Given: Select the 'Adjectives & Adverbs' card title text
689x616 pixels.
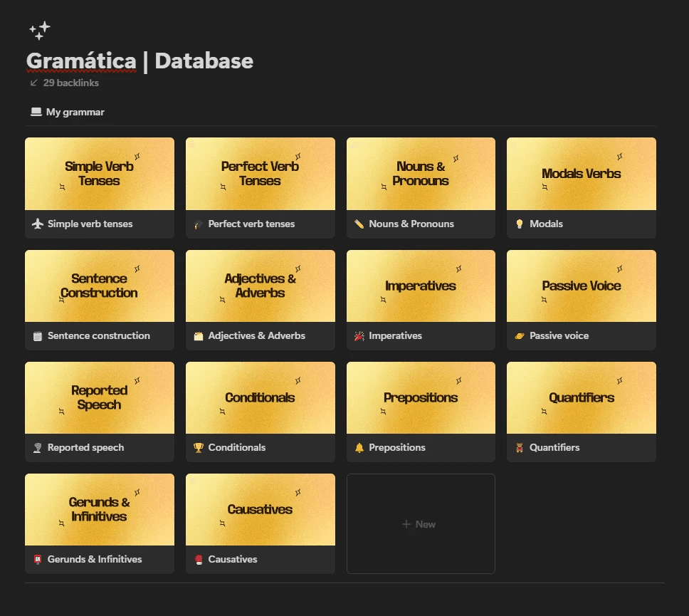Looking at the screenshot, I should coord(257,335).
